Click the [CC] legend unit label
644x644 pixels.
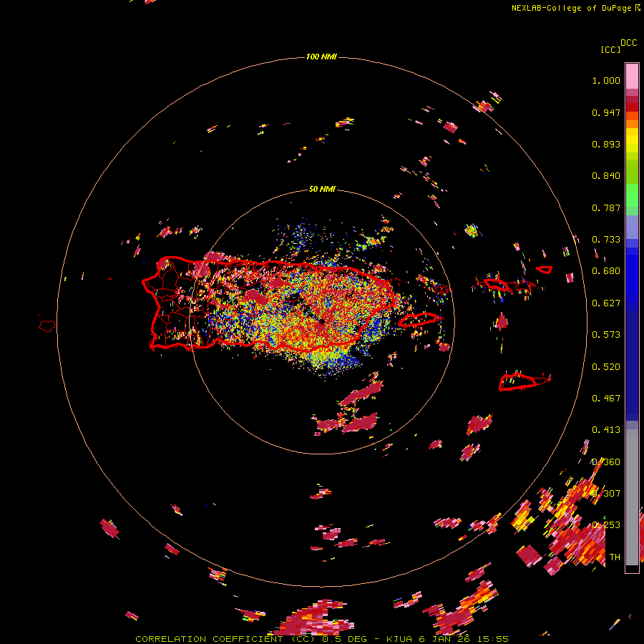click(610, 49)
